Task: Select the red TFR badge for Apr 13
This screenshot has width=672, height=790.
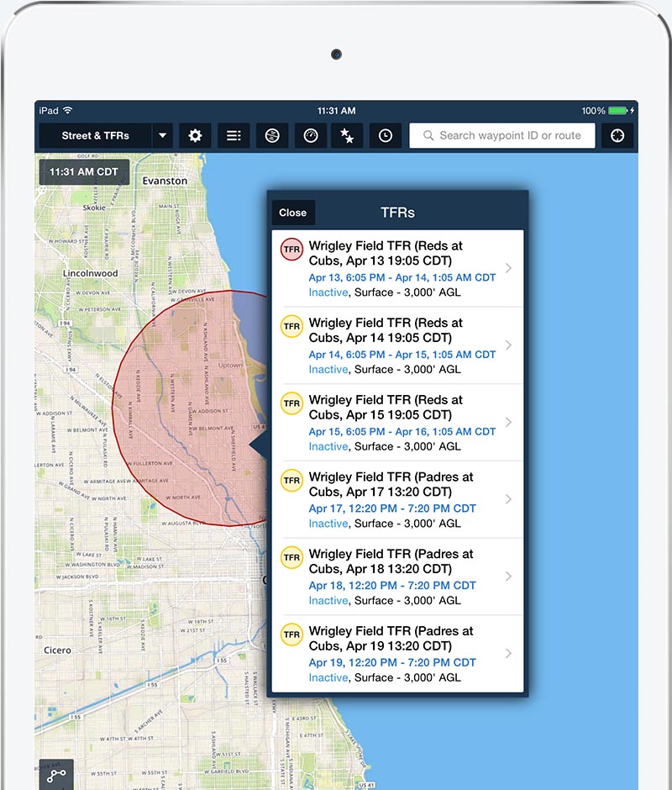Action: 291,250
